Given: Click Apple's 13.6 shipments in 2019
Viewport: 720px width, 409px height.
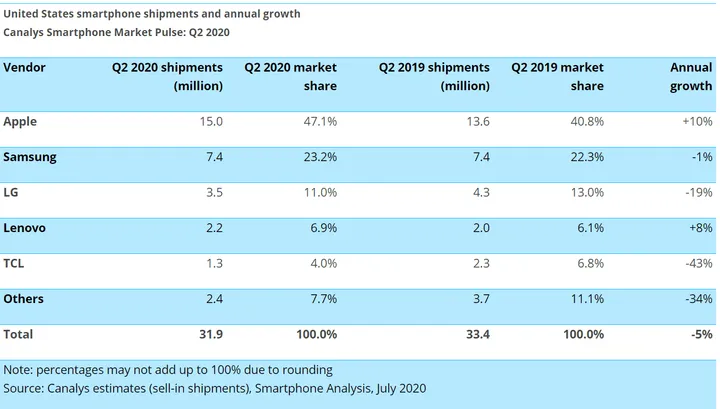Looking at the screenshot, I should click(478, 122).
